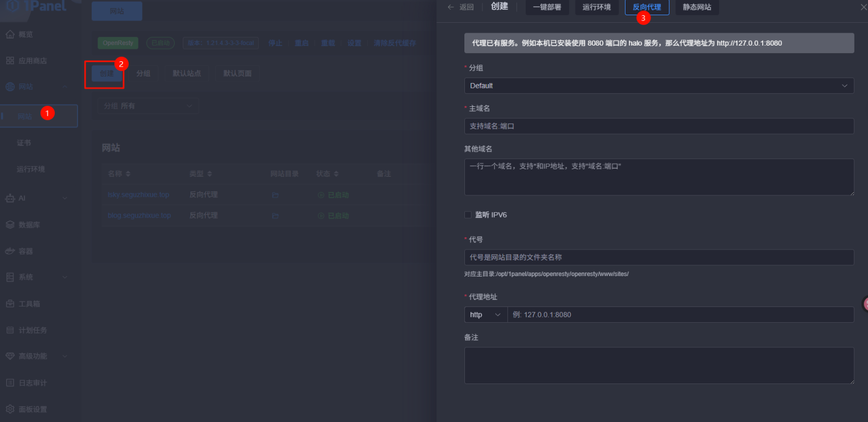868x422 pixels.
Task: Click the 清除反代缓存 link
Action: tap(394, 43)
